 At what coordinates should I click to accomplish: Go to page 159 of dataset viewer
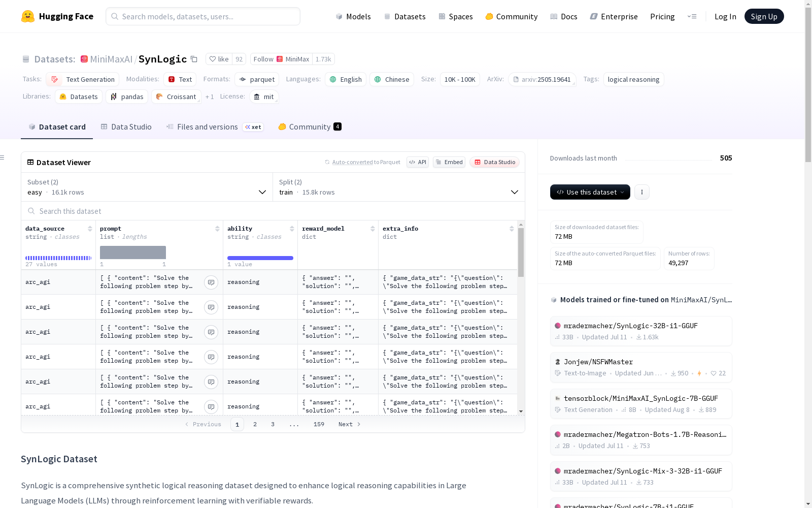319,424
